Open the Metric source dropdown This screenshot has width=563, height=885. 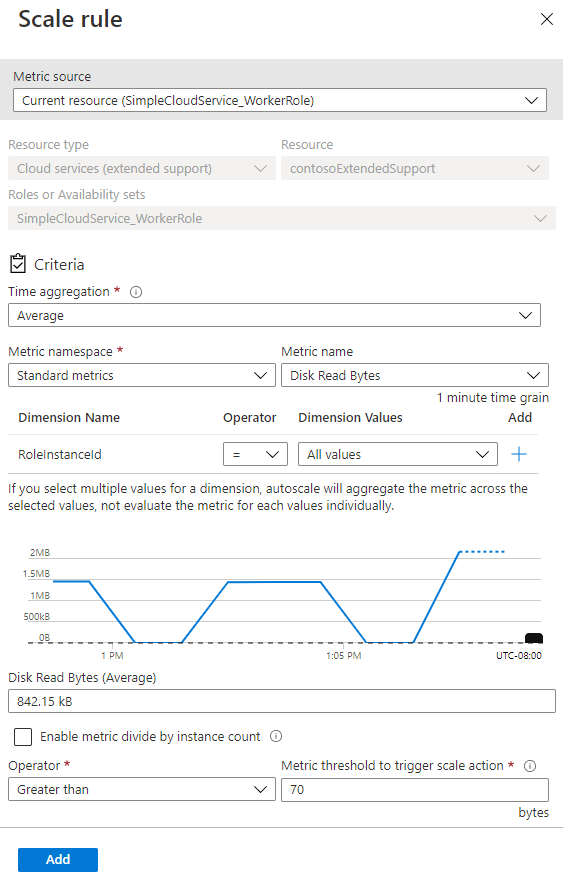click(x=280, y=100)
